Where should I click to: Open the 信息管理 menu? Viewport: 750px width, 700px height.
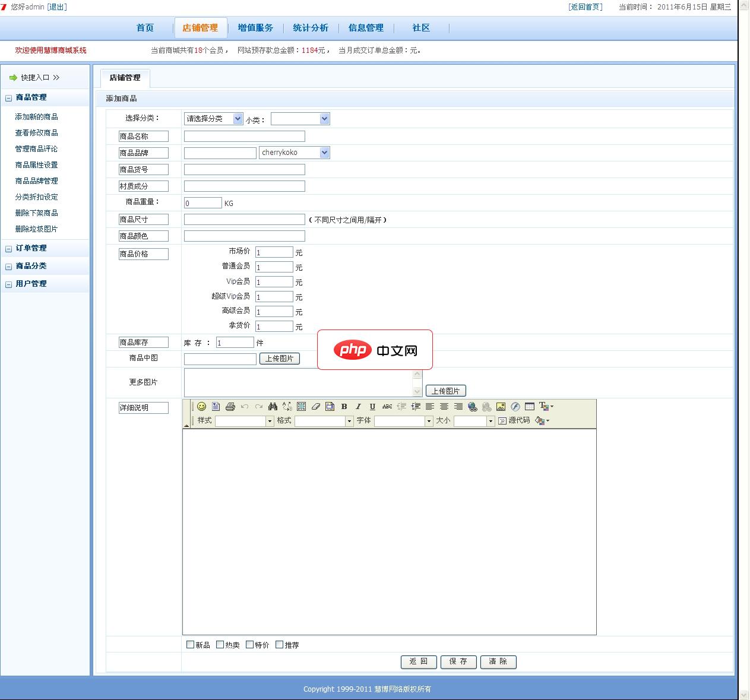(x=365, y=27)
